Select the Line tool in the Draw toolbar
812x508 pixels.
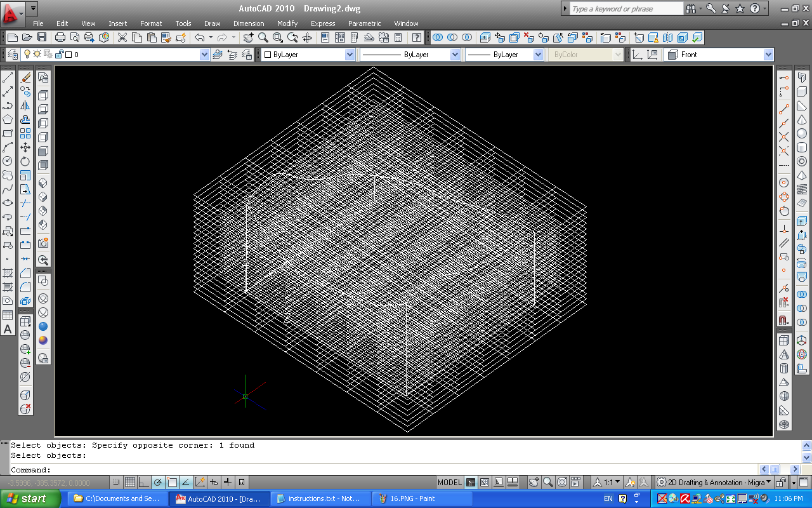pyautogui.click(x=8, y=77)
